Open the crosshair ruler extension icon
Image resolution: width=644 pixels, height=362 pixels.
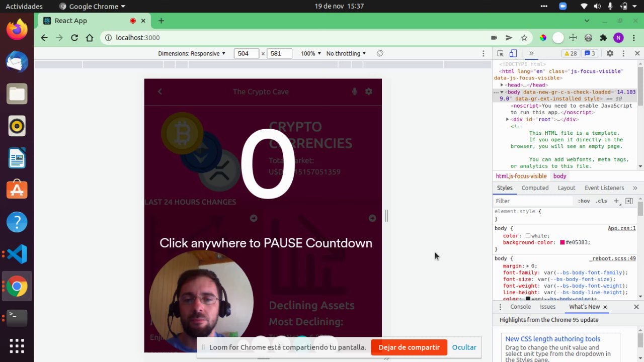point(573,38)
